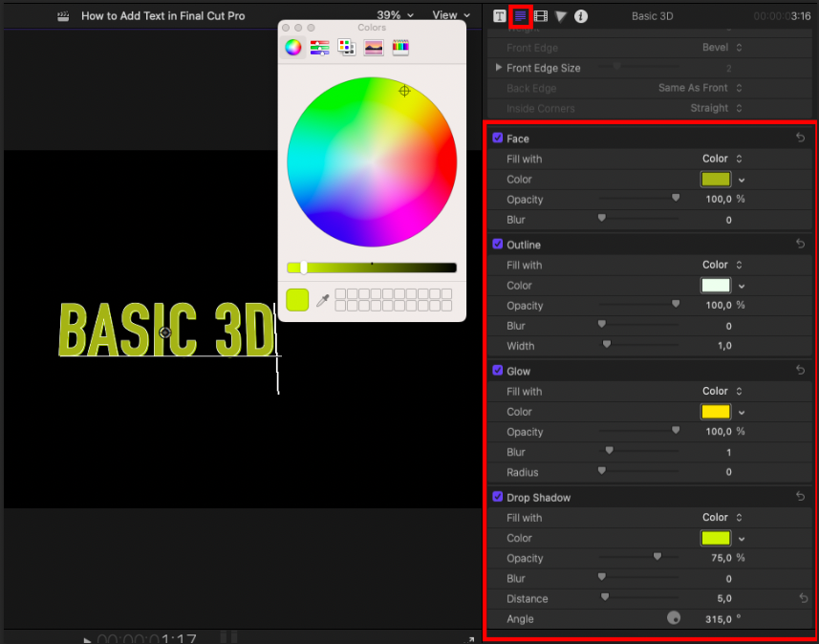Click the on-screen text position handle
Viewport: 819px width, 644px height.
pos(165,333)
